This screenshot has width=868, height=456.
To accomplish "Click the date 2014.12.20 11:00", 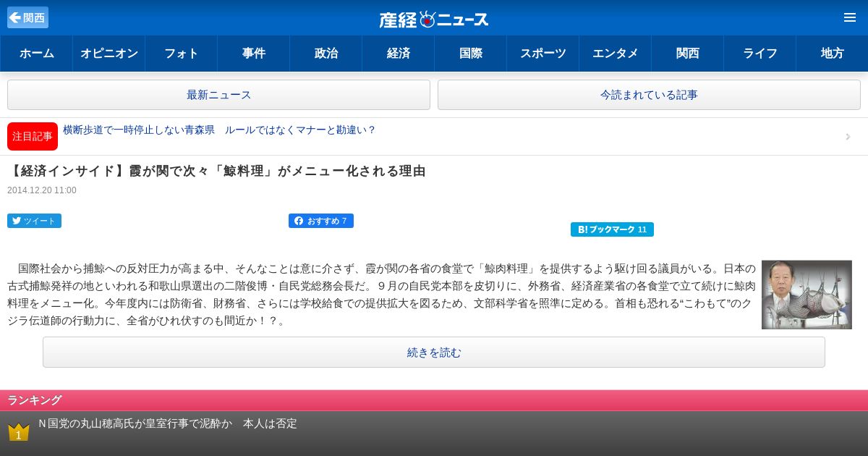I will coord(42,190).
